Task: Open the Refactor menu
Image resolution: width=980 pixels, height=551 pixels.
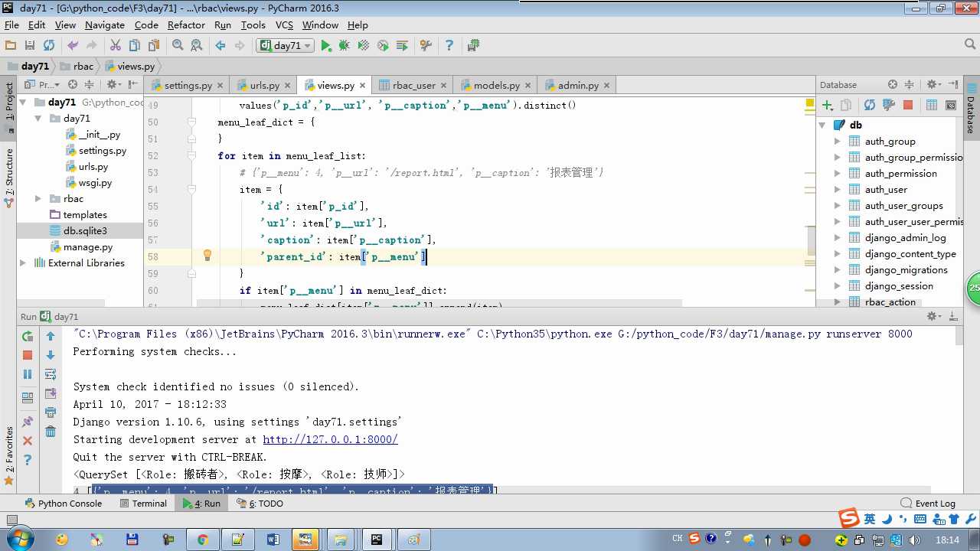Action: 186,24
